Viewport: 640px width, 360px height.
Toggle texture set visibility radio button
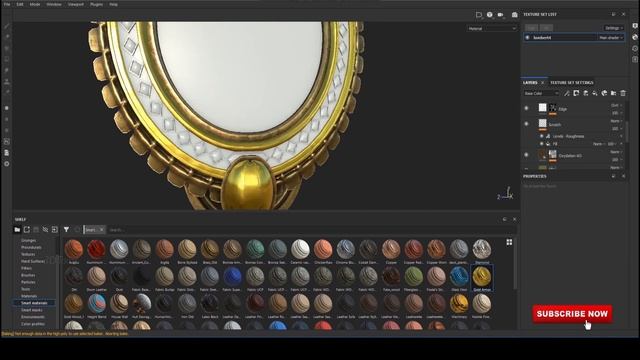click(527, 38)
